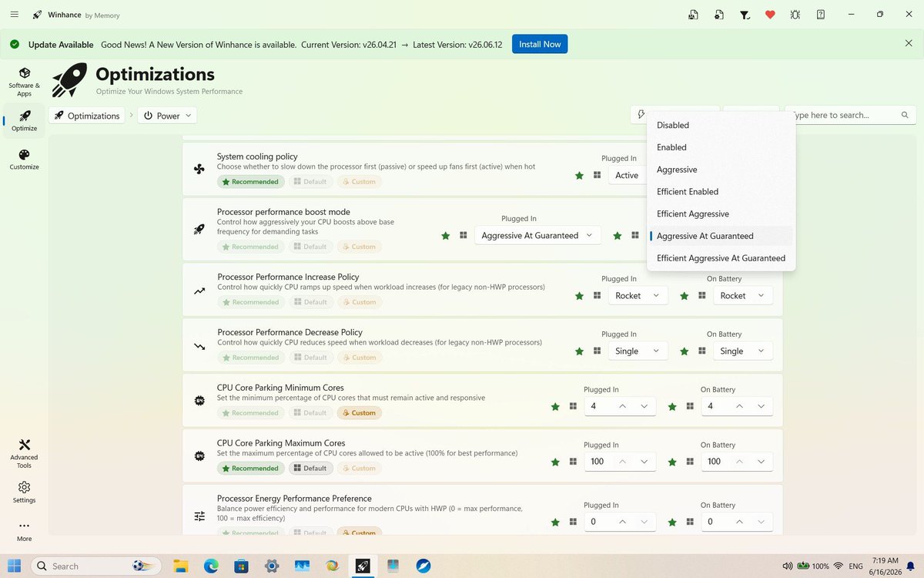Choose Disabled from boost mode list
Viewport: 924px width, 578px height.
(721, 125)
